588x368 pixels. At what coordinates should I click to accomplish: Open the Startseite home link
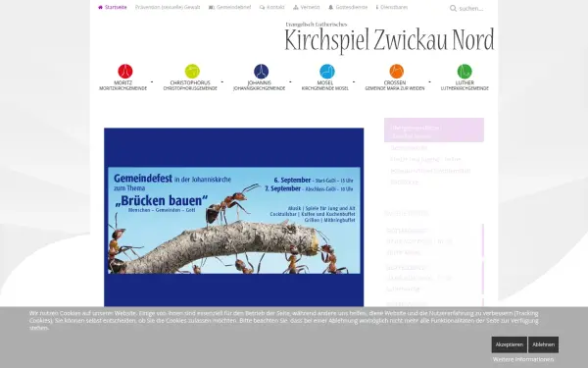112,7
